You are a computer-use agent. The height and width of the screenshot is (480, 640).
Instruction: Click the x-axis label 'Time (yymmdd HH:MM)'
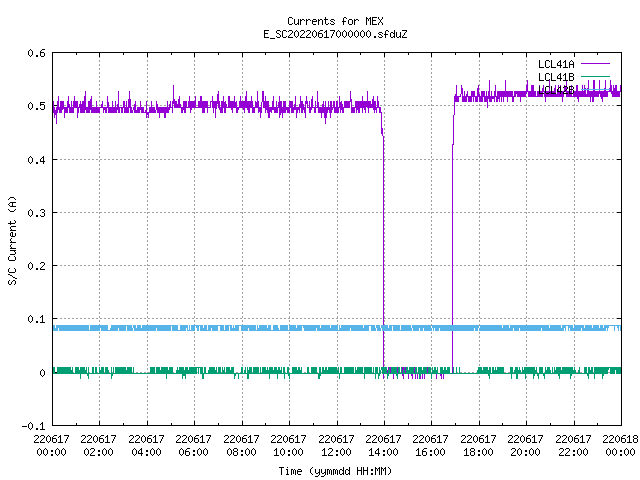(335, 471)
